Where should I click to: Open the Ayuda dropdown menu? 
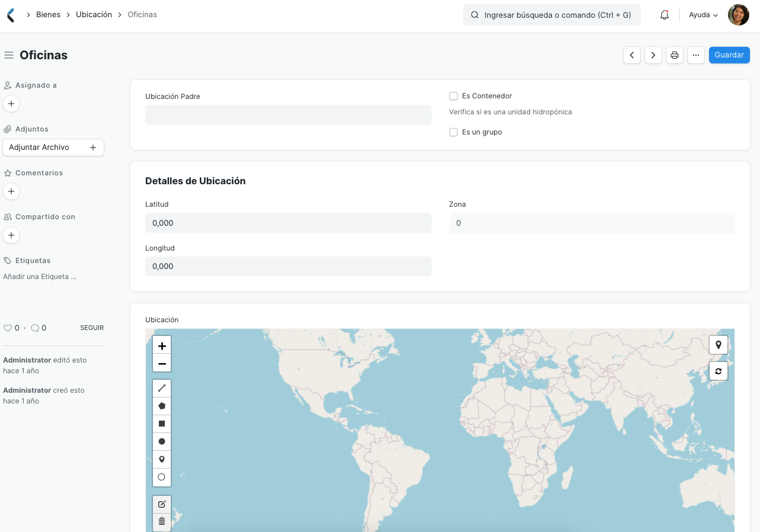pyautogui.click(x=703, y=15)
